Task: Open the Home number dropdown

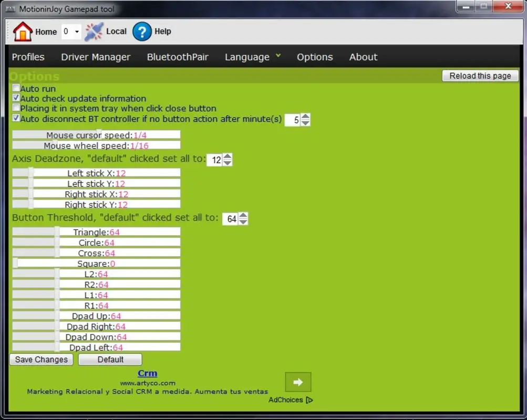Action: point(76,31)
